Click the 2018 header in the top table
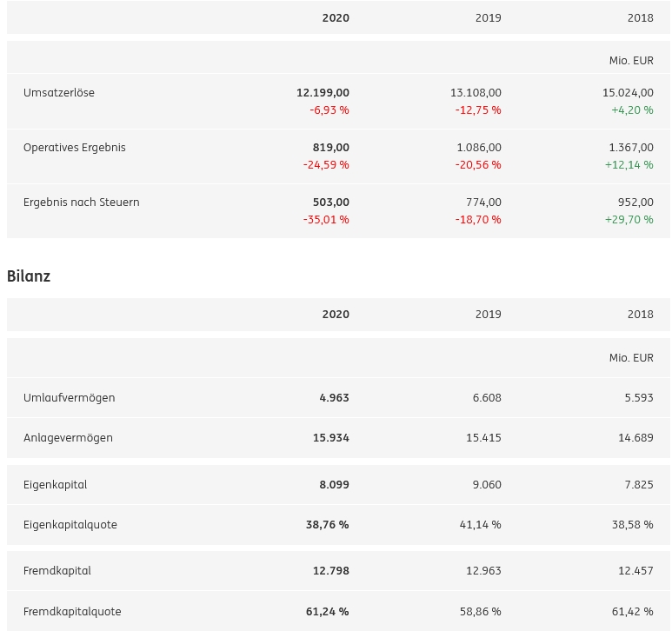672x631 pixels. click(x=640, y=18)
